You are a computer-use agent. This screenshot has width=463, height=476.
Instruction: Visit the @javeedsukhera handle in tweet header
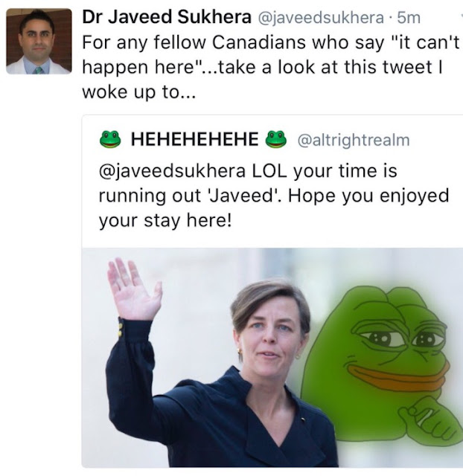[321, 18]
